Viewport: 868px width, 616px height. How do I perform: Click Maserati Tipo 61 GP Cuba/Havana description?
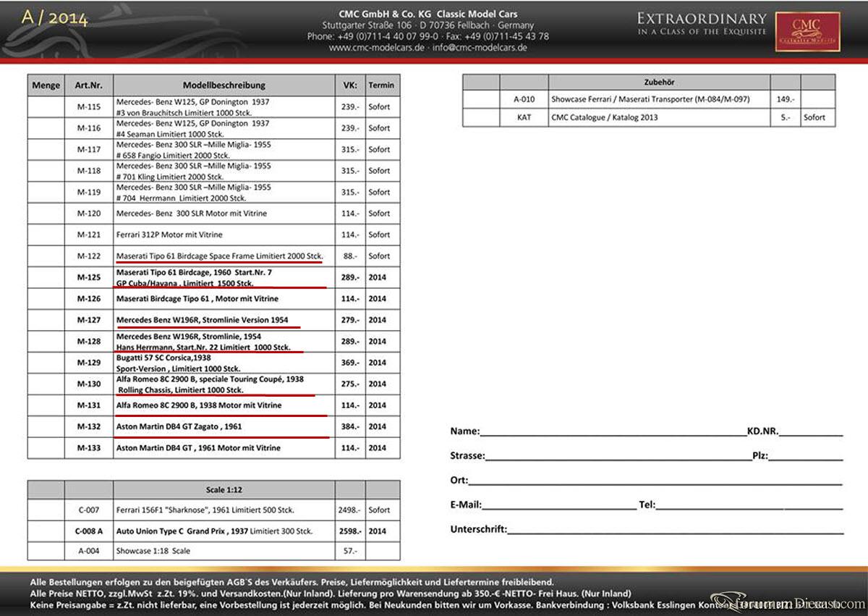click(x=194, y=278)
